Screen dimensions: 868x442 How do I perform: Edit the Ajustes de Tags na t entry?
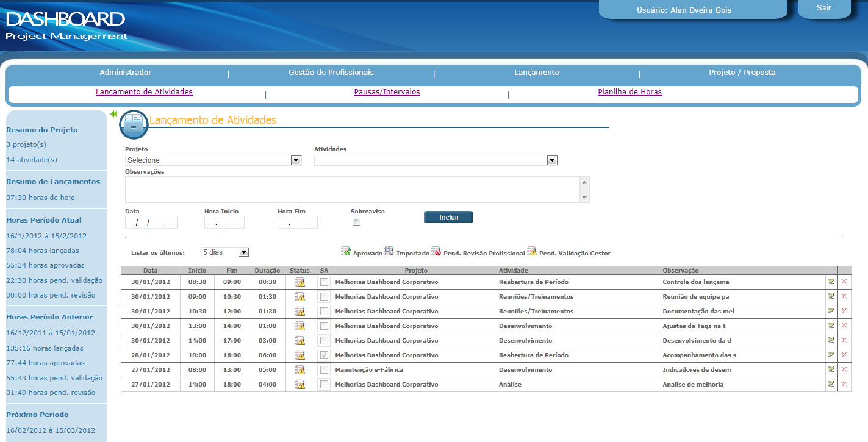pyautogui.click(x=831, y=326)
